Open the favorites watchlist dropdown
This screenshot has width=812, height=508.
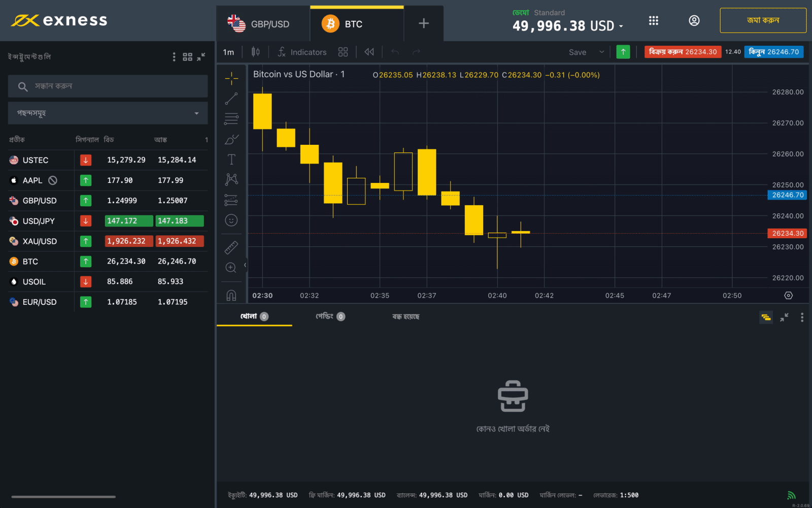pyautogui.click(x=108, y=113)
